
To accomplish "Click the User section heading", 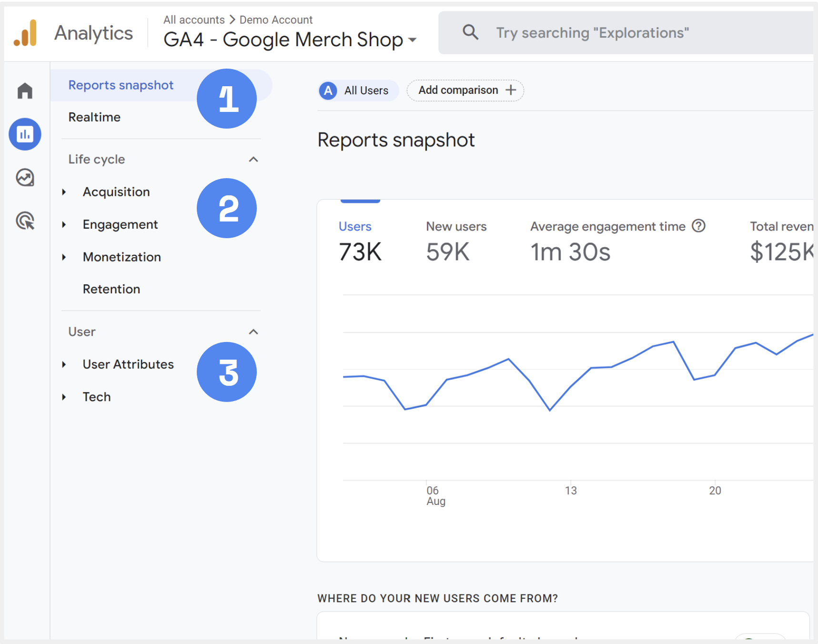I will 82,332.
